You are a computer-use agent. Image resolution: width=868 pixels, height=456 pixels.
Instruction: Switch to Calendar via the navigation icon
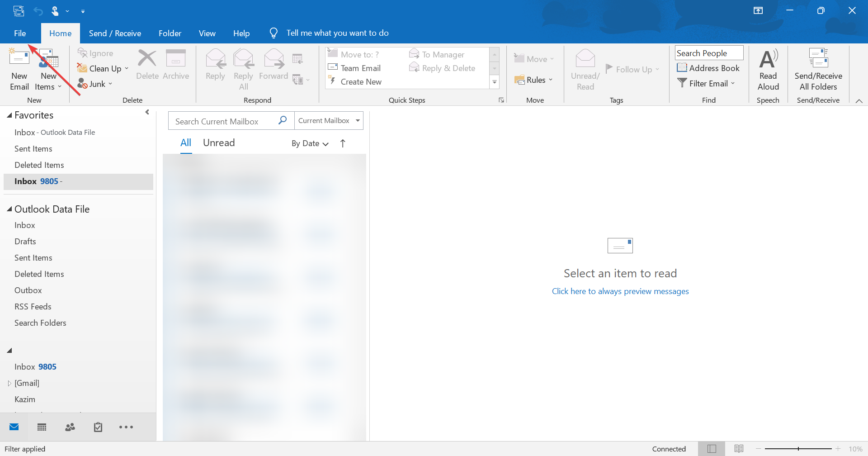click(42, 427)
